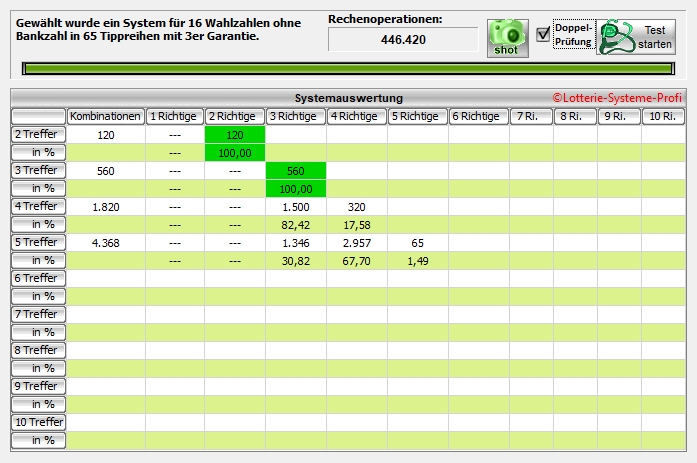Click the green progress bar
Image resolution: width=697 pixels, height=463 pixels.
348,69
